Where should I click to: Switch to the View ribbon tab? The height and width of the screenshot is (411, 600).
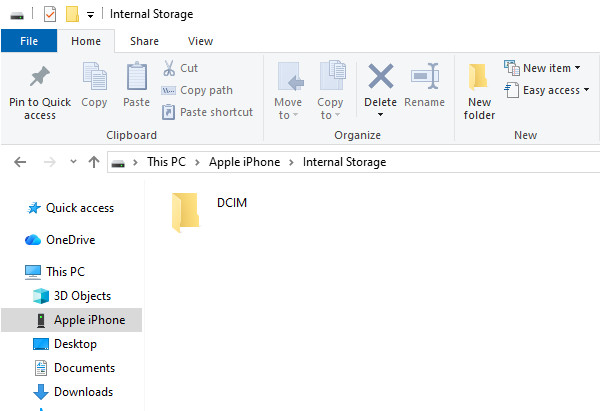201,41
